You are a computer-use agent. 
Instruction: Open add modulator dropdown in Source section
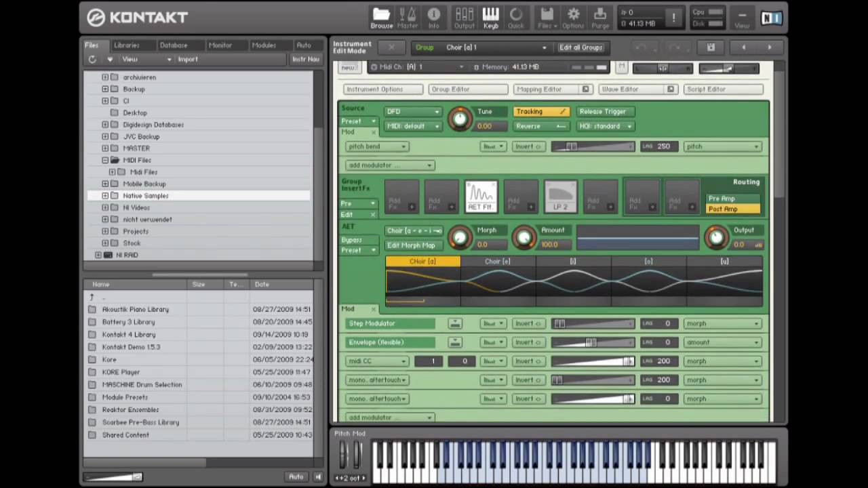click(389, 165)
